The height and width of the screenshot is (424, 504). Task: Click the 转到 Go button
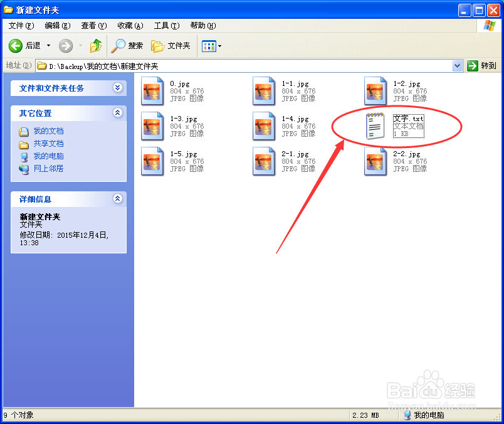(482, 66)
